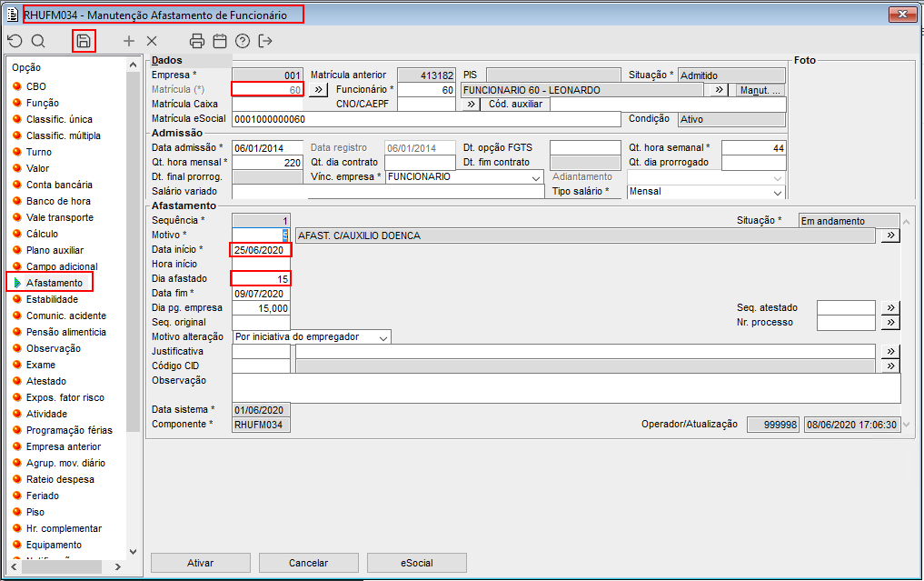Open help with the question mark icon
The height and width of the screenshot is (581, 924).
coord(243,41)
